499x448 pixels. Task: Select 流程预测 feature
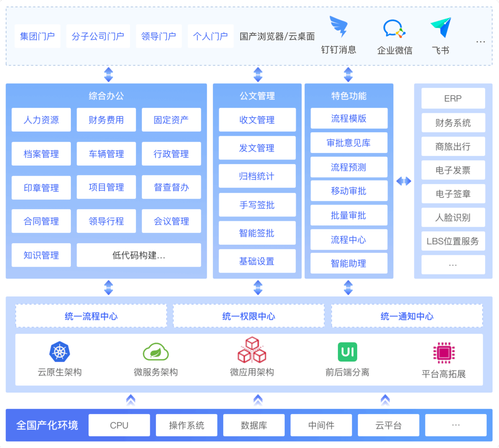coord(349,167)
